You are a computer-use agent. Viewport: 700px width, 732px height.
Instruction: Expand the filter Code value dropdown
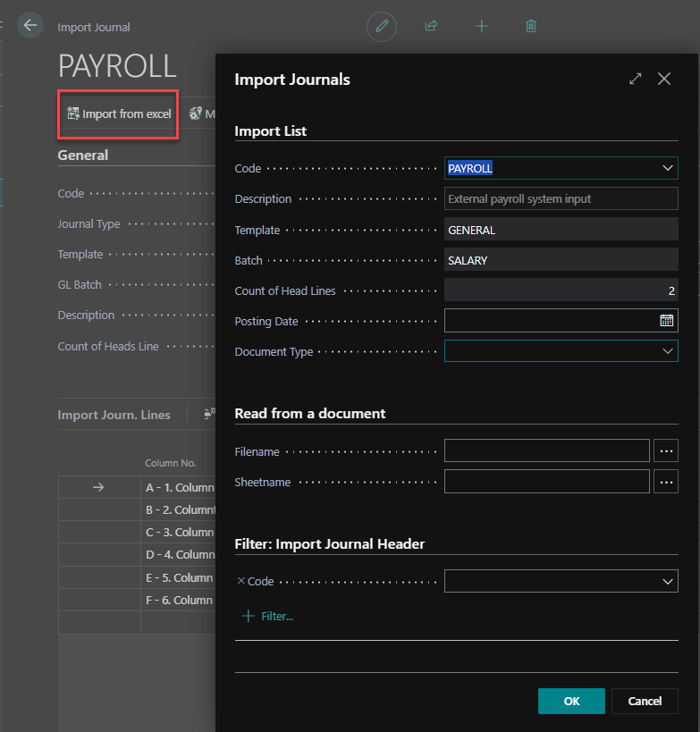[x=667, y=582]
